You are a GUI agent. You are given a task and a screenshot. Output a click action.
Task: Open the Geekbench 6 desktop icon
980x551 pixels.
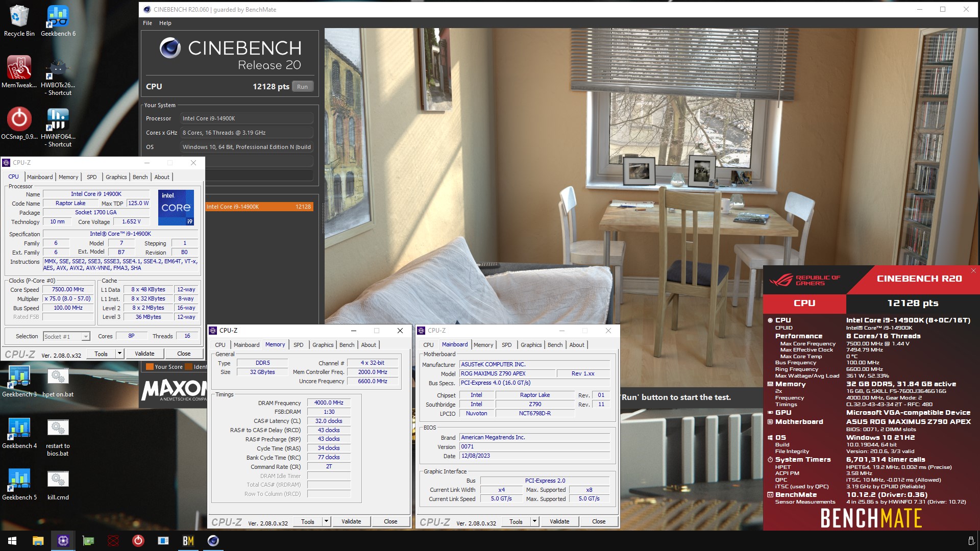tap(58, 21)
